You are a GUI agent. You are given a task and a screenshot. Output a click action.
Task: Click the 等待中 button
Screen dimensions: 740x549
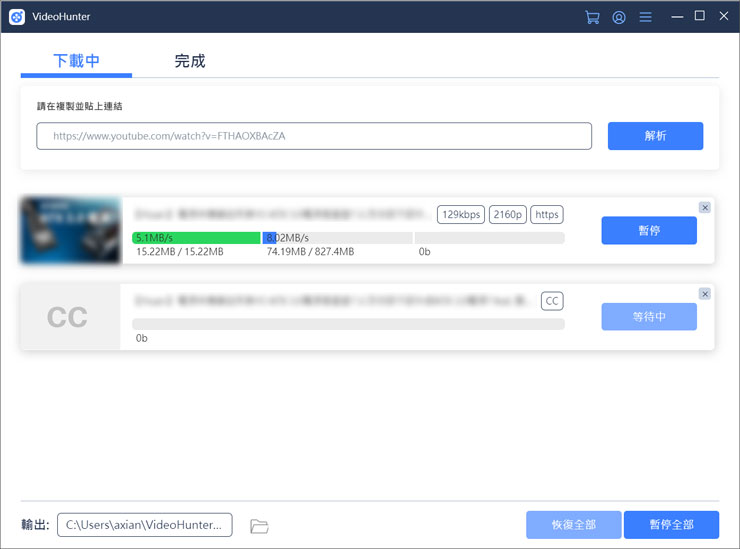pos(648,318)
